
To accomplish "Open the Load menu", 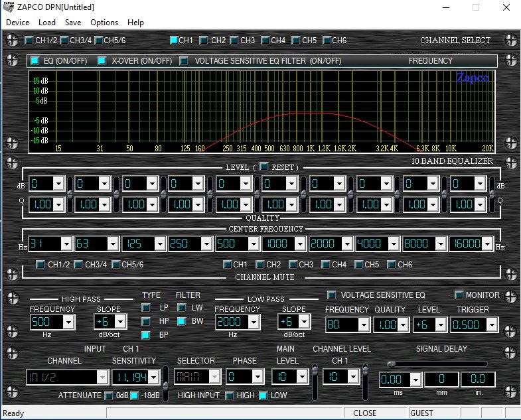I will point(47,23).
